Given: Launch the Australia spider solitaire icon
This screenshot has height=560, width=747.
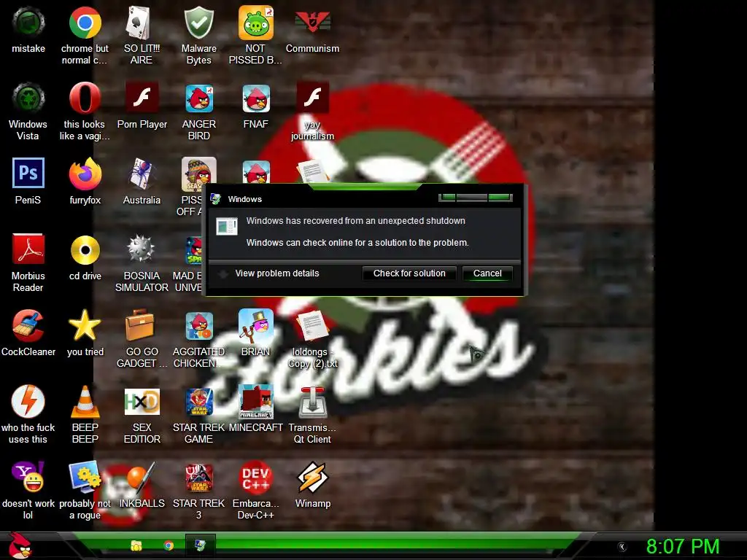Looking at the screenshot, I should [142, 174].
